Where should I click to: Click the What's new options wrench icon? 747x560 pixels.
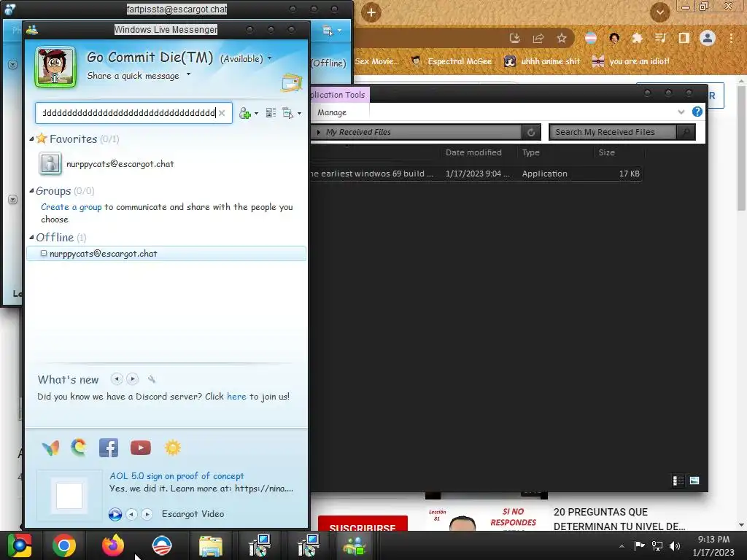pyautogui.click(x=152, y=379)
